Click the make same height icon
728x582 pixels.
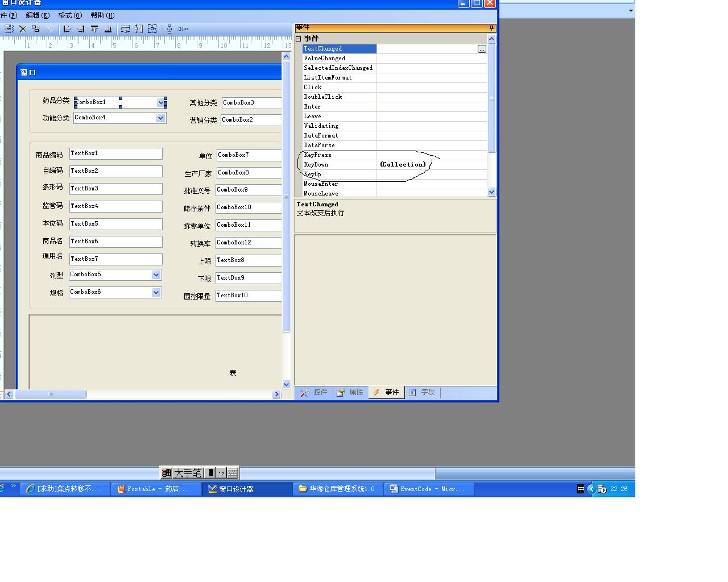[x=139, y=29]
